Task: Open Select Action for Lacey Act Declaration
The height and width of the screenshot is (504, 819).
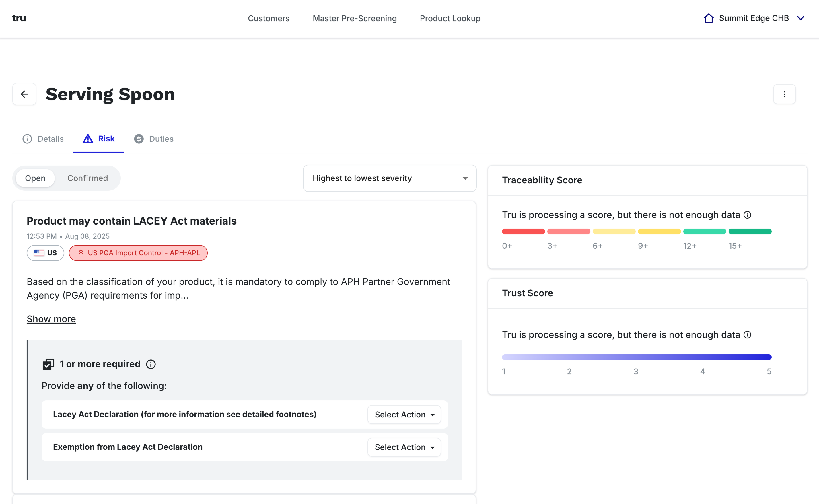Action: [x=404, y=414]
